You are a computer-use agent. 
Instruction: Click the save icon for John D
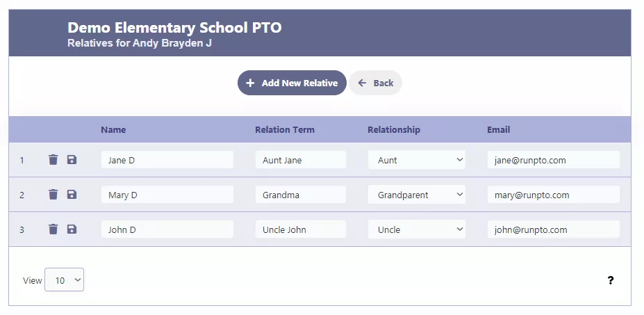pyautogui.click(x=72, y=229)
